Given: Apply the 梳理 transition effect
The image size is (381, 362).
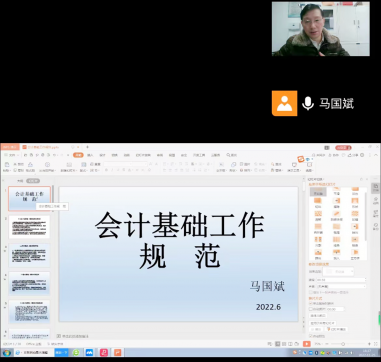Looking at the screenshot, I should click(x=337, y=229).
